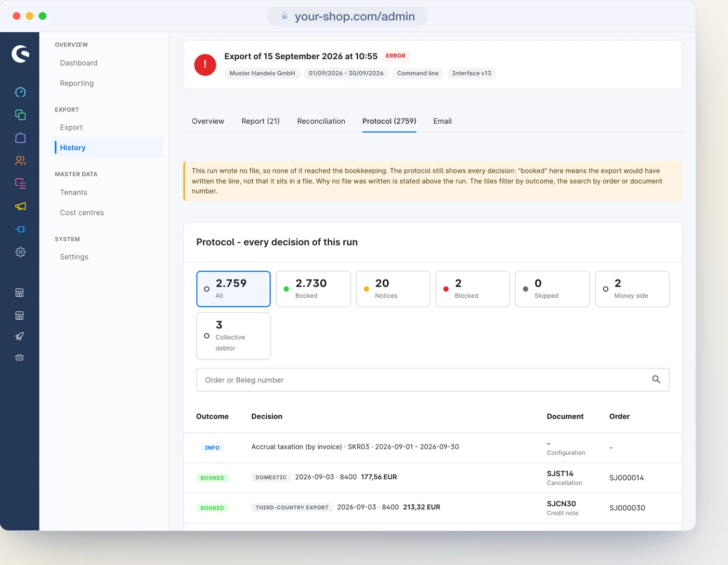Screen dimensions: 728x565
Task: Click the amount 213,32 EUR
Action: click(422, 507)
